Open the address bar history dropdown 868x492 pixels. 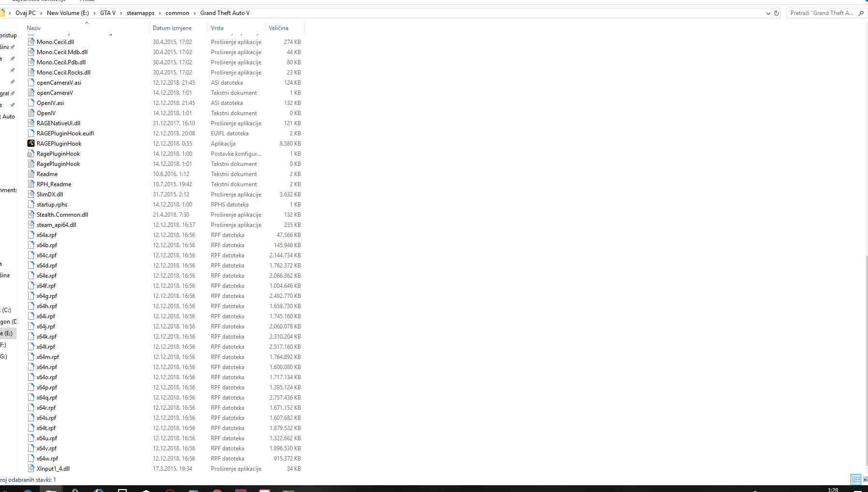coord(768,13)
